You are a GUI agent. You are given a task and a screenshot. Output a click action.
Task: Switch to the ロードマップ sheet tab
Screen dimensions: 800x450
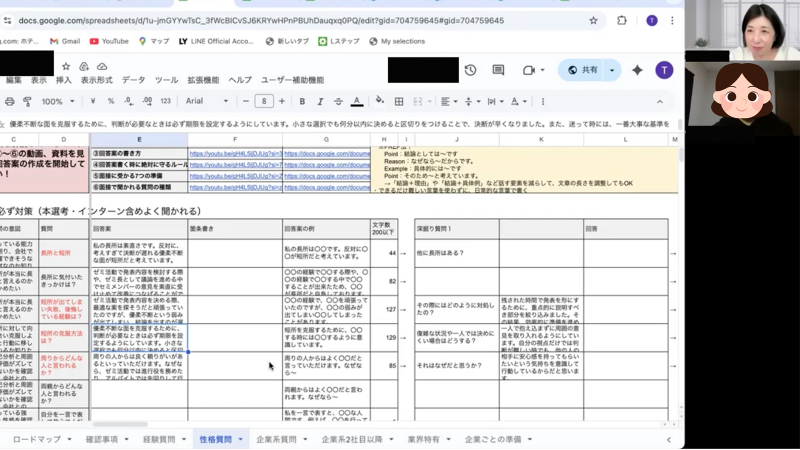[37, 439]
